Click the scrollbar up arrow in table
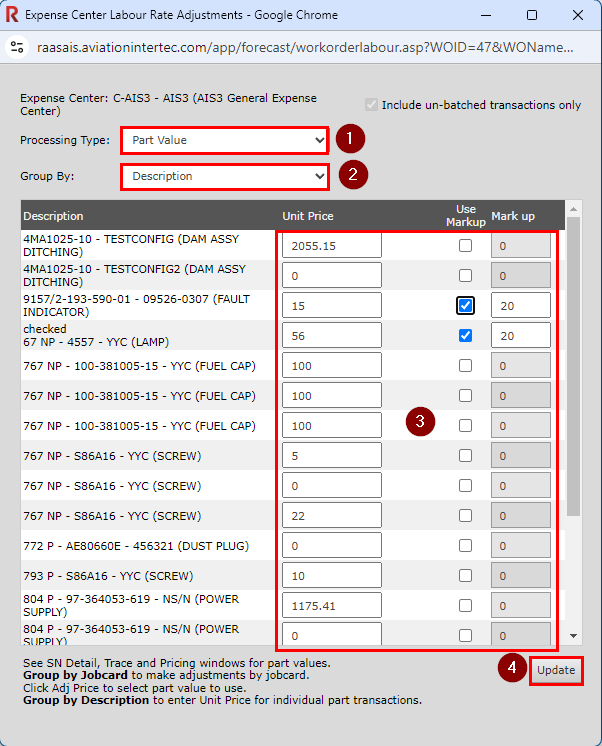The height and width of the screenshot is (746, 602). click(573, 209)
